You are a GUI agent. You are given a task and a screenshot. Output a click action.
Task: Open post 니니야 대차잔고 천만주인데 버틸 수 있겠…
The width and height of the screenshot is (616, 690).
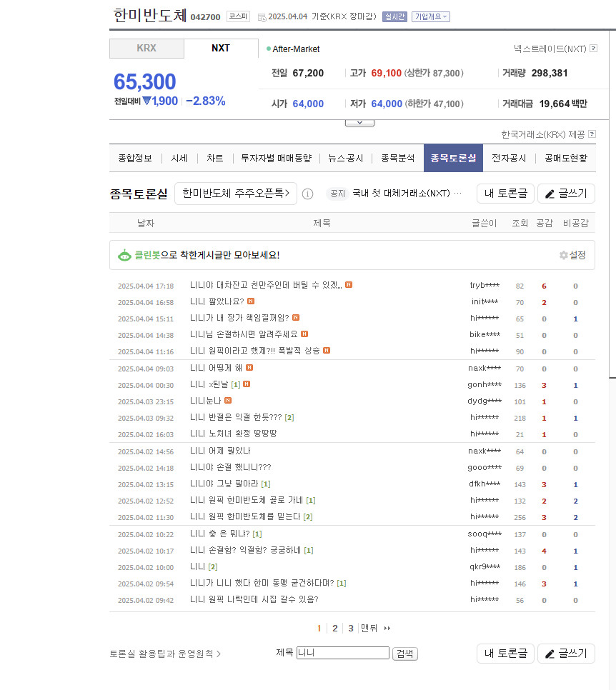pyautogui.click(x=266, y=285)
